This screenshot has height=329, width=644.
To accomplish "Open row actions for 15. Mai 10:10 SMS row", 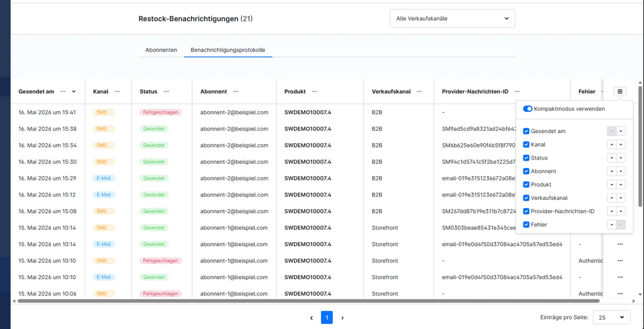I will coord(620,260).
